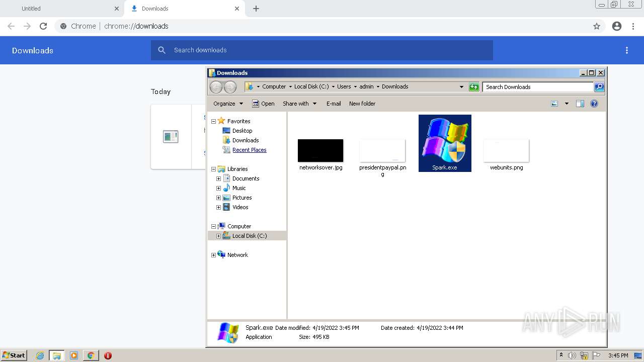Screen dimensions: 644x362
Task: Toggle the preview pane
Action: [580, 104]
